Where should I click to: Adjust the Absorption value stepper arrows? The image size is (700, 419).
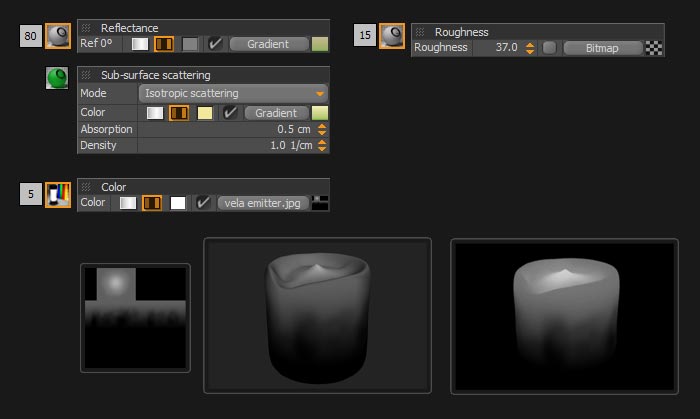(x=322, y=129)
